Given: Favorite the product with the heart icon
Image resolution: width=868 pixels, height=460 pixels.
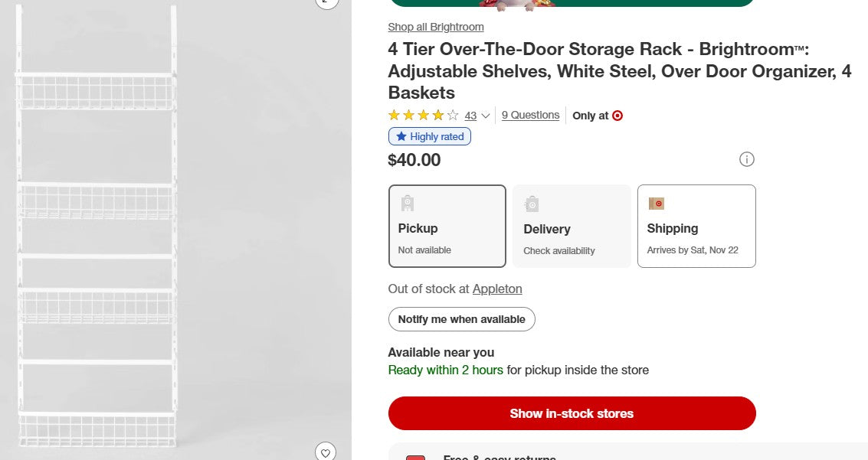Looking at the screenshot, I should (x=325, y=452).
